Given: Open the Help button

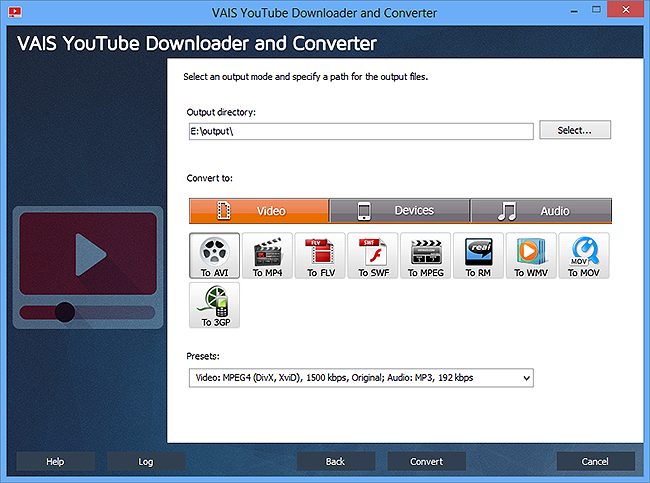Looking at the screenshot, I should [x=55, y=461].
